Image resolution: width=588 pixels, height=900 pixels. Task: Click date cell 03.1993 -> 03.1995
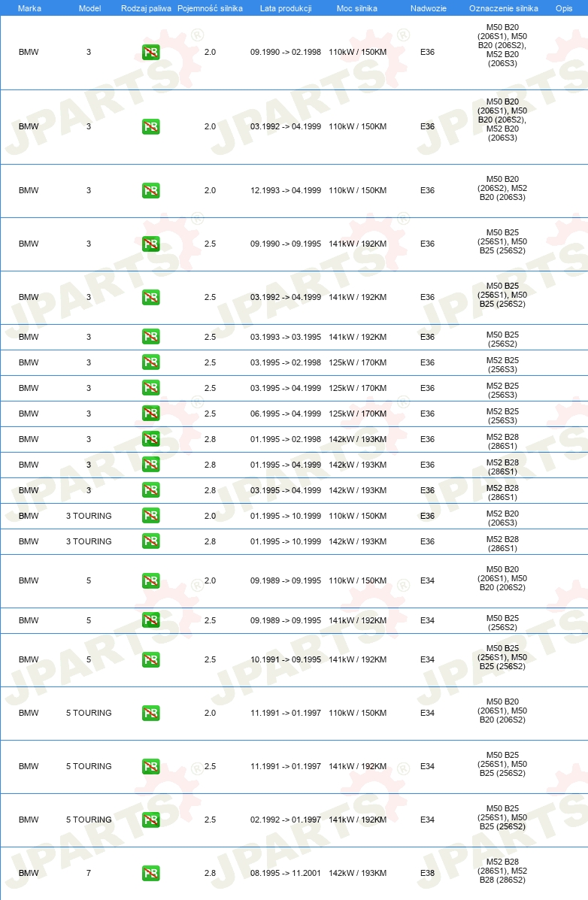[x=286, y=337]
